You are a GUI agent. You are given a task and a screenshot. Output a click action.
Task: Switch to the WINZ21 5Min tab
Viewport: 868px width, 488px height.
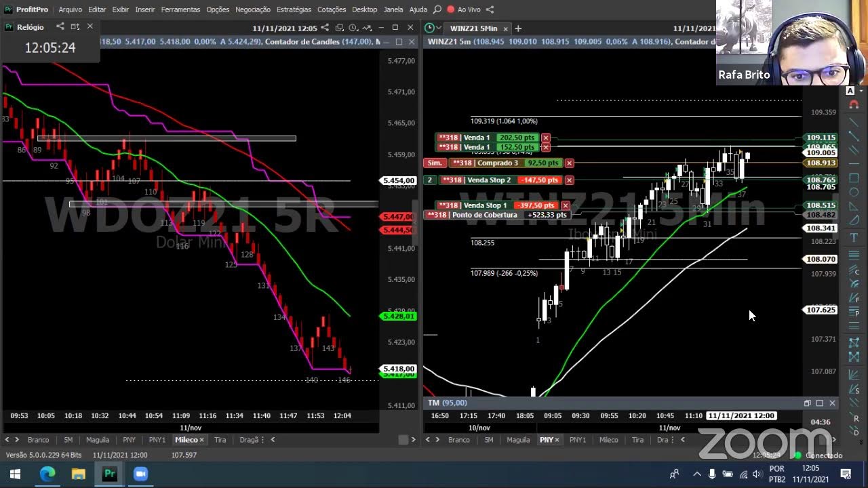474,28
